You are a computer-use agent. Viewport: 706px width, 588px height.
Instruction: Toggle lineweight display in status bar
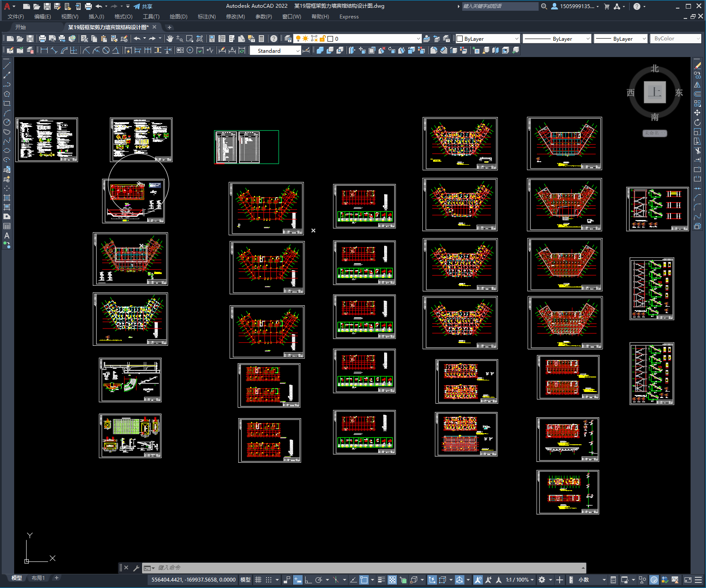click(382, 580)
